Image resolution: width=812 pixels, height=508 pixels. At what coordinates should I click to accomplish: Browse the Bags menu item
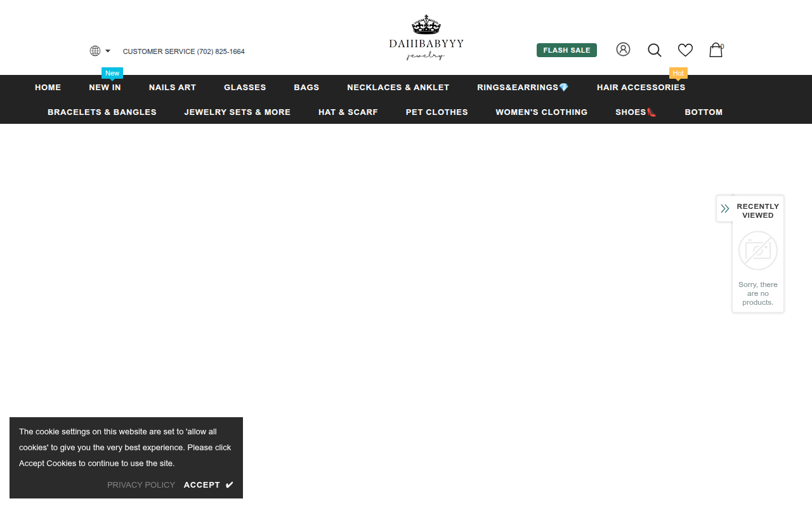306,88
